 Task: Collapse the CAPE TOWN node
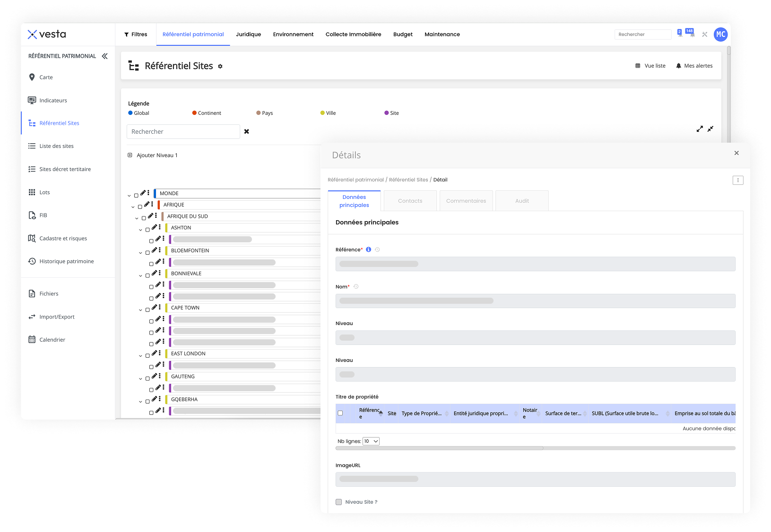(140, 310)
